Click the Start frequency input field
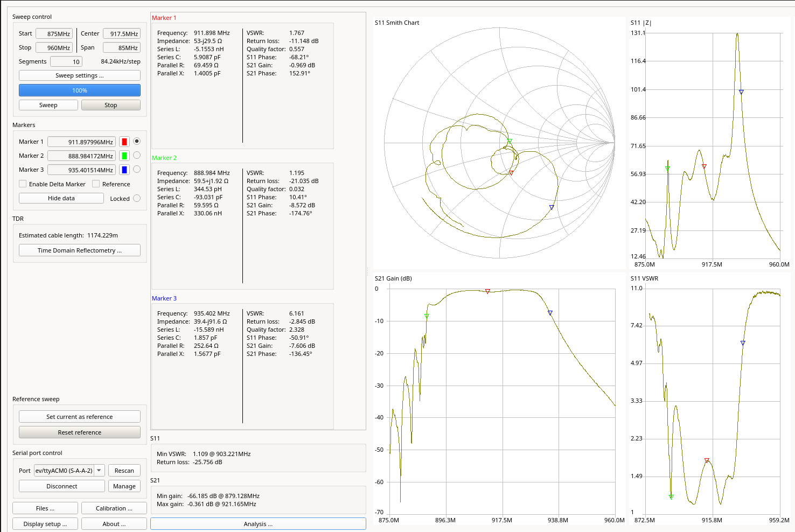The image size is (795, 532). (x=54, y=33)
